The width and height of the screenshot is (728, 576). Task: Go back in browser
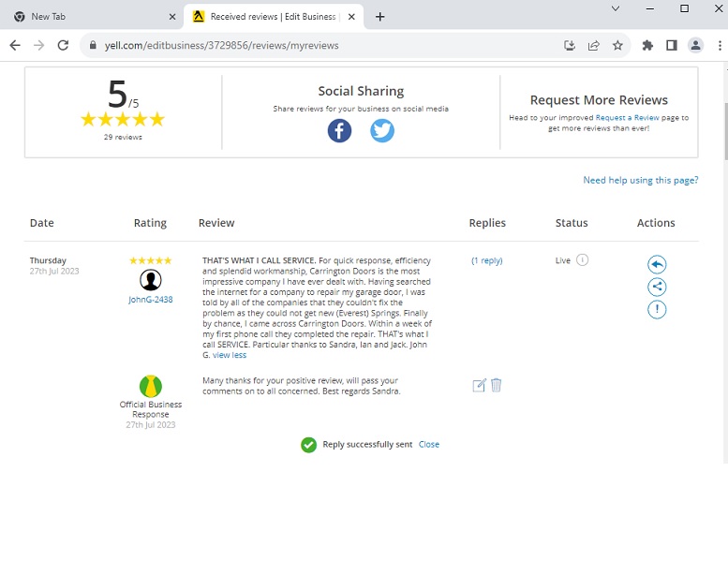[x=15, y=45]
